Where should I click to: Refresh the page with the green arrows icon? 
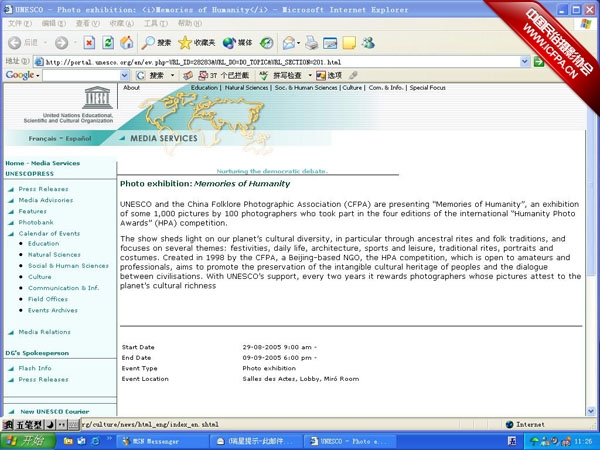(108, 43)
